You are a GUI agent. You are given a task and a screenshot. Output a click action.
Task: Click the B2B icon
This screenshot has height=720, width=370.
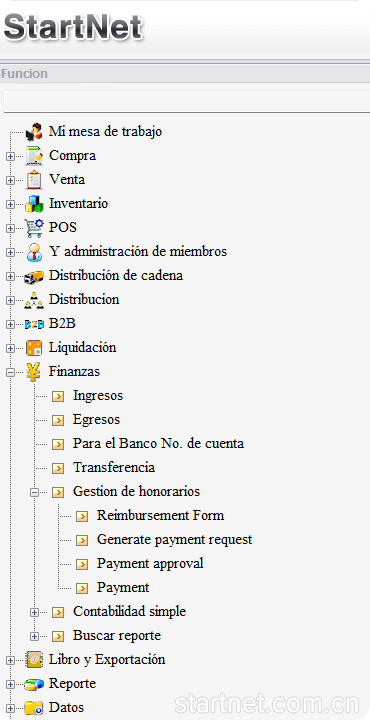pos(34,324)
